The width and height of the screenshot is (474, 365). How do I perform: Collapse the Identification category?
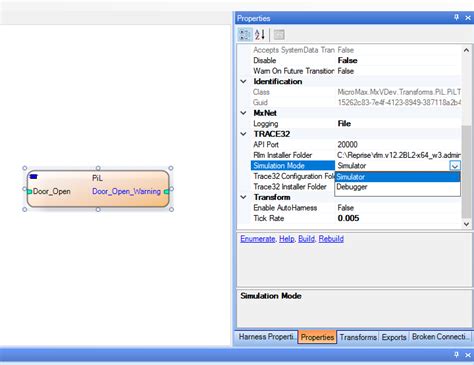244,81
